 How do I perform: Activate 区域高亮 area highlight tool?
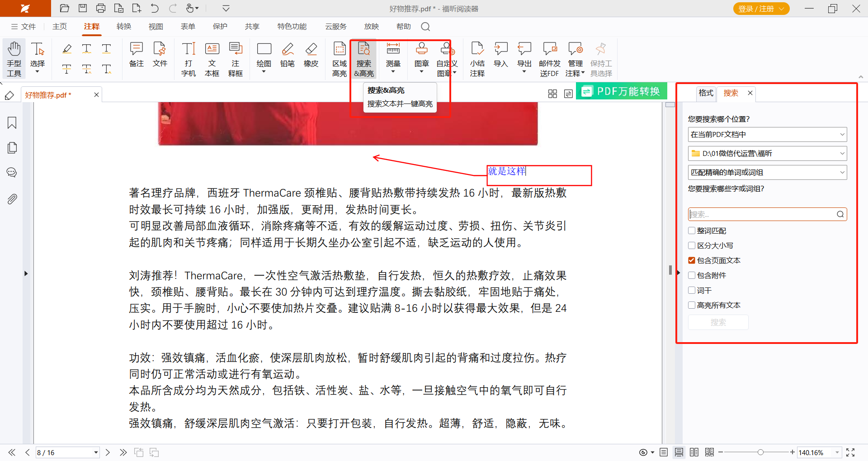pos(340,59)
